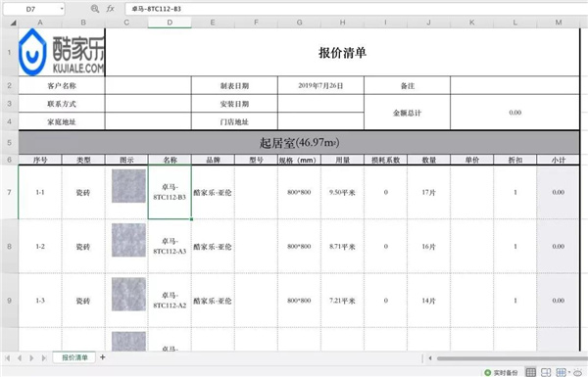The height and width of the screenshot is (377, 588).
Task: Switch to page break preview icon
Action: pos(561,372)
